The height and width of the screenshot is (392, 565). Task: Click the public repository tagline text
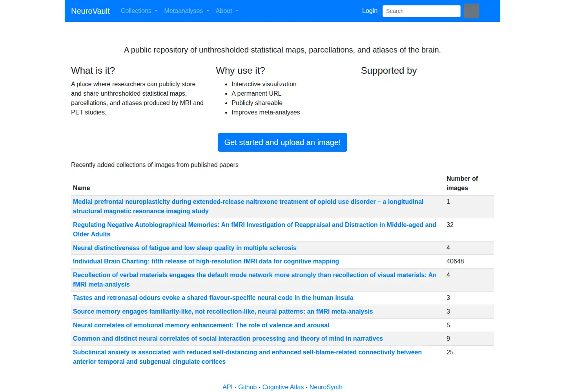point(282,50)
